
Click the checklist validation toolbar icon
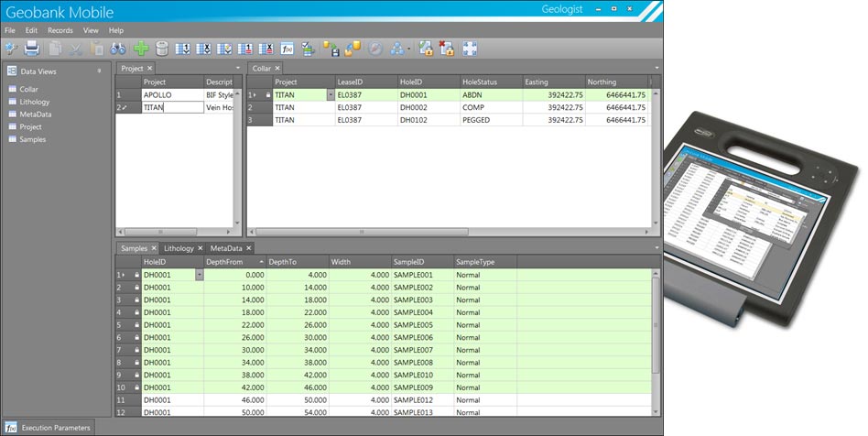pos(308,49)
